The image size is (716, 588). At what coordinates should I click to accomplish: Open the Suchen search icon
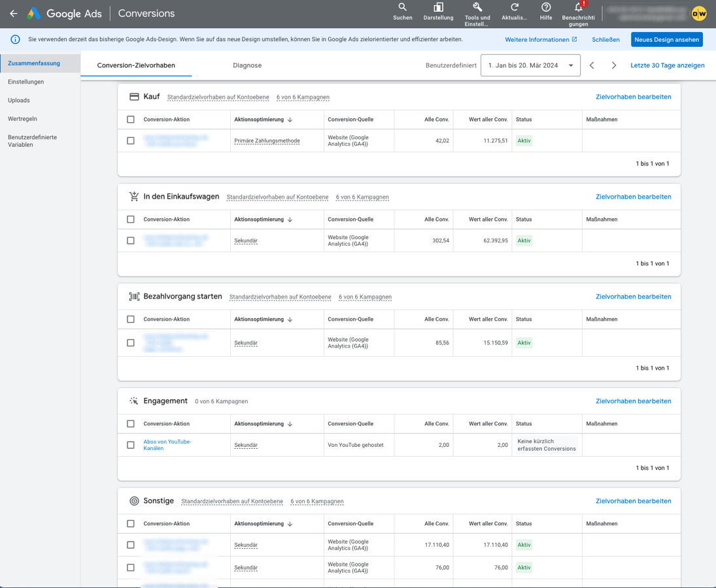(402, 7)
